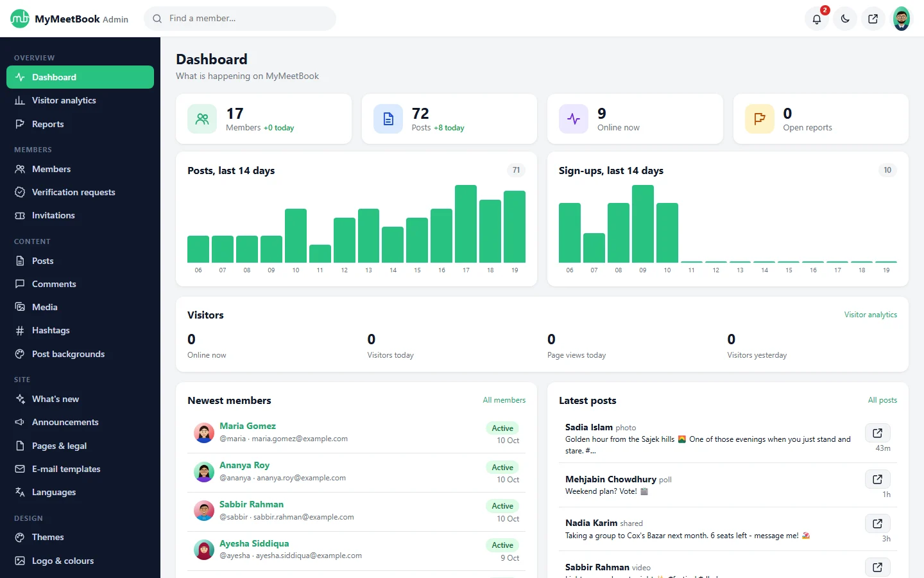The image size is (924, 578).
Task: Open the Members sidebar item
Action: 80,169
